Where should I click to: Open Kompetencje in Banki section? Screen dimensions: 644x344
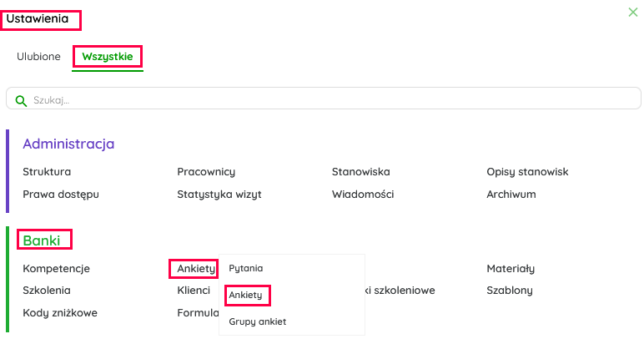(56, 269)
